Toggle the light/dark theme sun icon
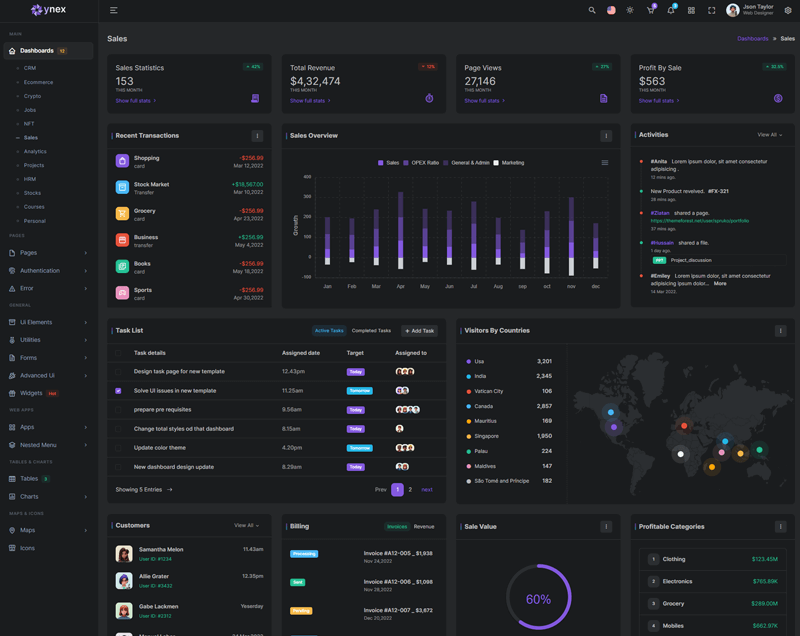 (x=630, y=10)
